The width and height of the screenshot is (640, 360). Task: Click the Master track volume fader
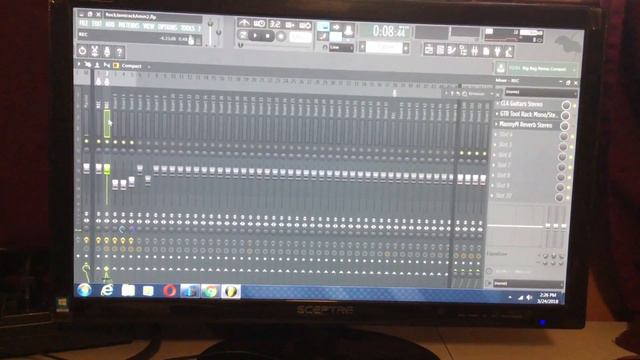[86, 168]
